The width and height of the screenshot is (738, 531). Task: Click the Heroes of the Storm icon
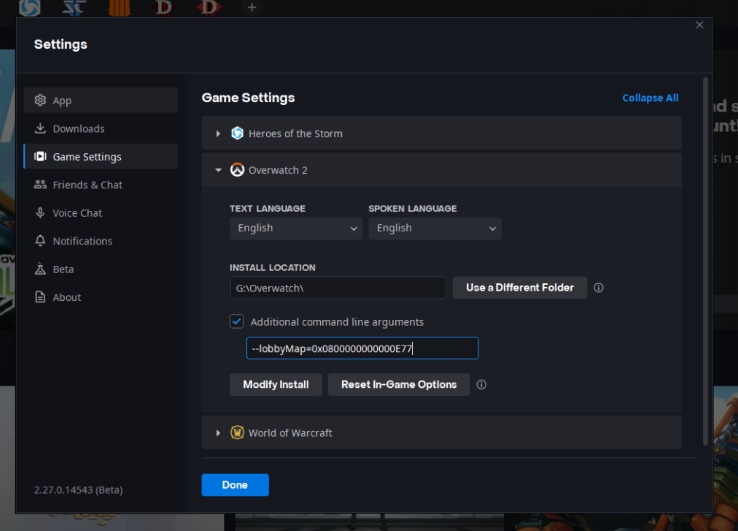coord(237,133)
